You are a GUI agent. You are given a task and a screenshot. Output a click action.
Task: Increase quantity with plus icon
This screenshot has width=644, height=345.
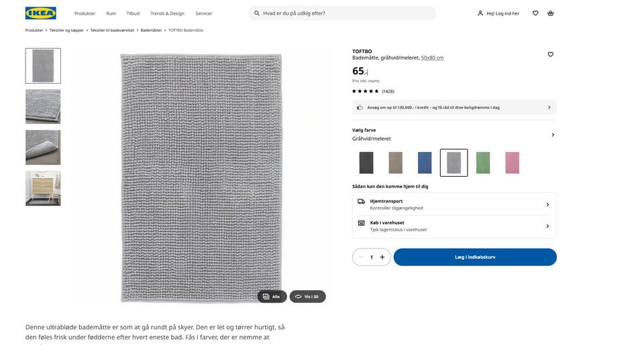(x=382, y=257)
